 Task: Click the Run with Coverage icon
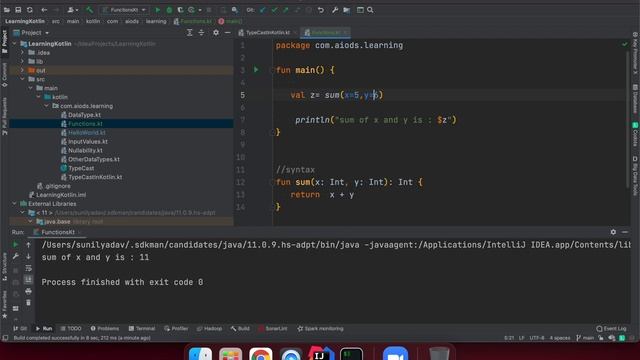180,10
